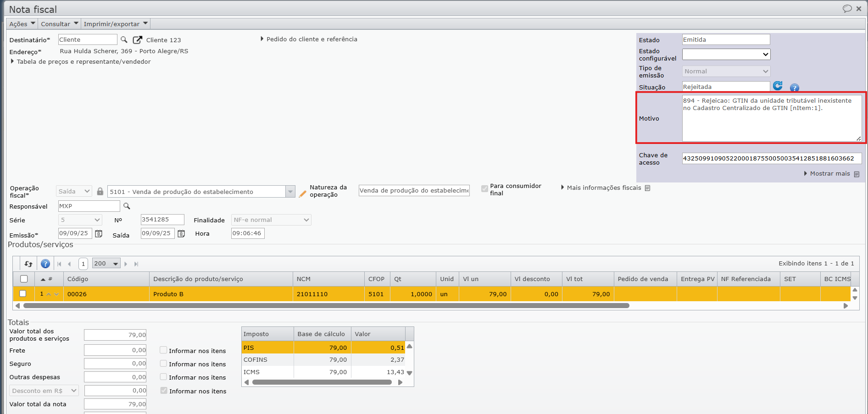Expand Pedido do cliente e referência
Viewport: 868px width, 414px height.
[x=309, y=39]
